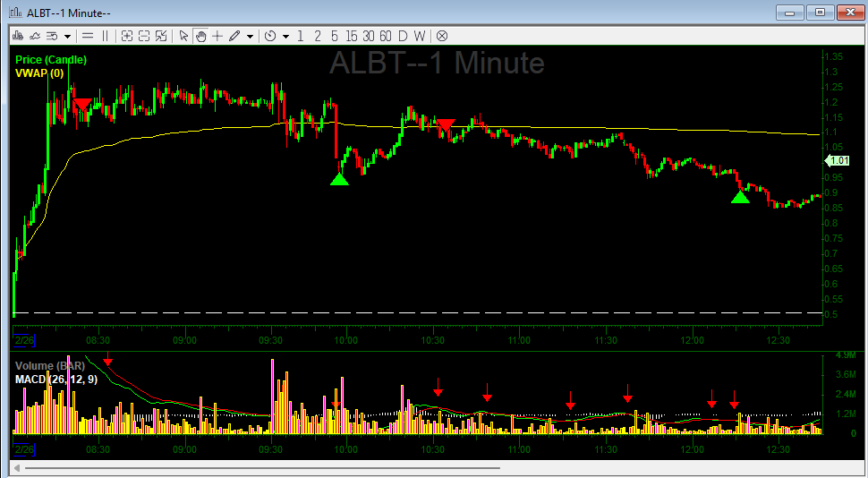This screenshot has height=478, width=868.
Task: Click the horizontal scrollbar thumb
Action: click(x=263, y=468)
